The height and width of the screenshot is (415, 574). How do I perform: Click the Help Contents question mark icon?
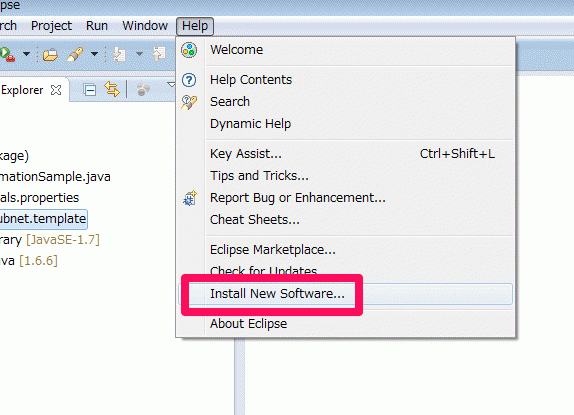(189, 80)
